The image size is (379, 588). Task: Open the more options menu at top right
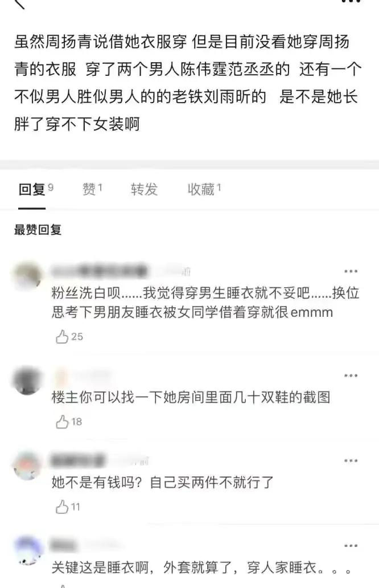[x=351, y=2]
